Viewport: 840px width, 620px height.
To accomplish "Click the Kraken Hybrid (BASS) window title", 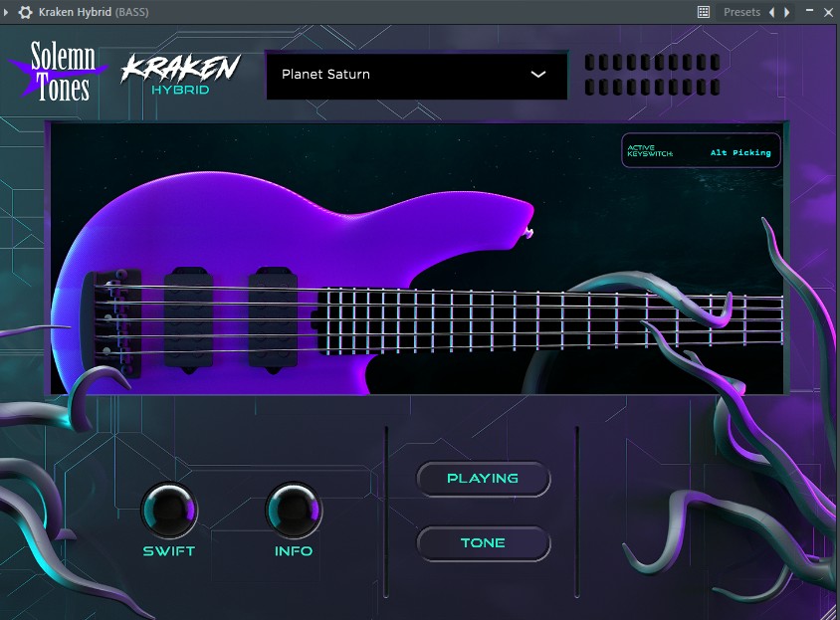I will (94, 12).
